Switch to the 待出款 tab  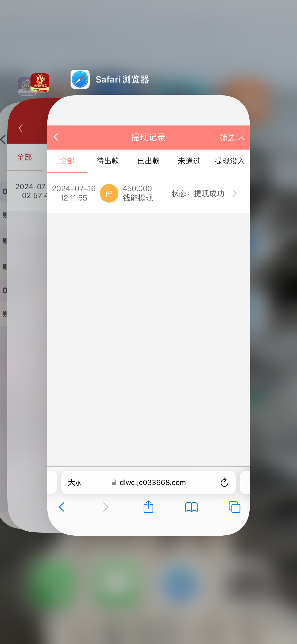(x=108, y=161)
